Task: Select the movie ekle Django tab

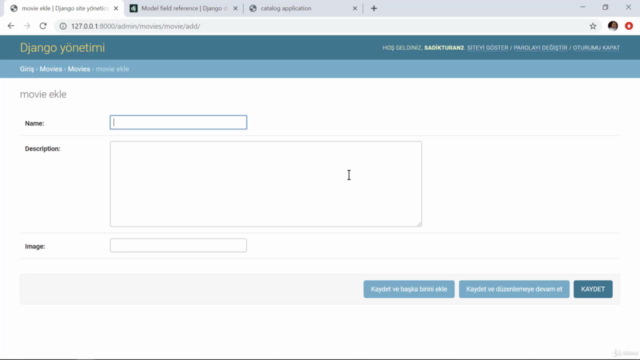Action: click(64, 8)
